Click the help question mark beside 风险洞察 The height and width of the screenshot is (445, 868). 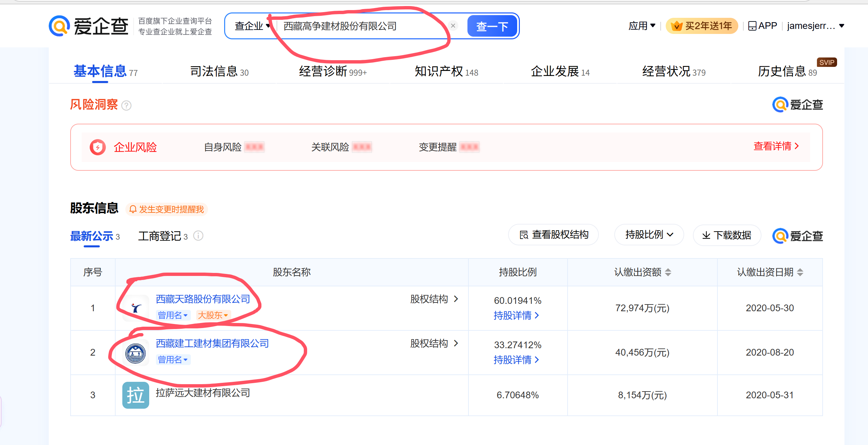pyautogui.click(x=126, y=106)
